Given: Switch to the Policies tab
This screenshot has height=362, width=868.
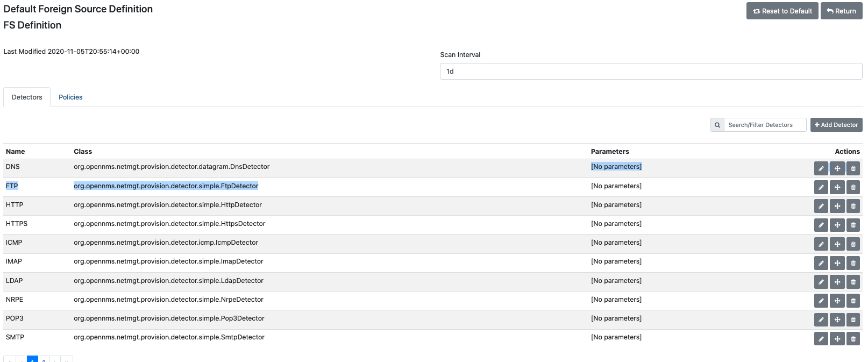Looking at the screenshot, I should tap(70, 97).
